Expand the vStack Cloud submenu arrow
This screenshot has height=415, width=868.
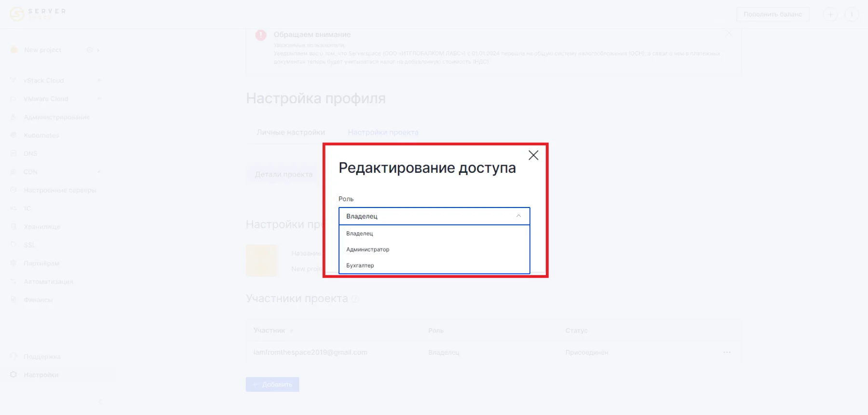(x=99, y=80)
